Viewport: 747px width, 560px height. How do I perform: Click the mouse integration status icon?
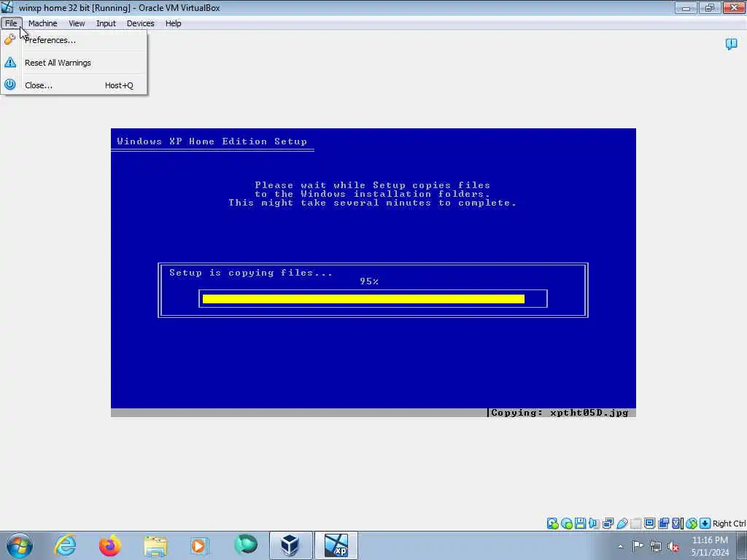[692, 524]
